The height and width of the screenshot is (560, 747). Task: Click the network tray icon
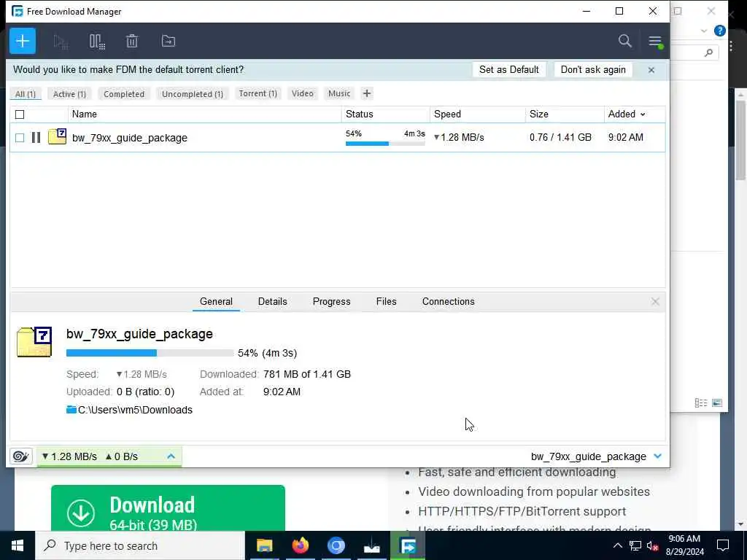635,545
